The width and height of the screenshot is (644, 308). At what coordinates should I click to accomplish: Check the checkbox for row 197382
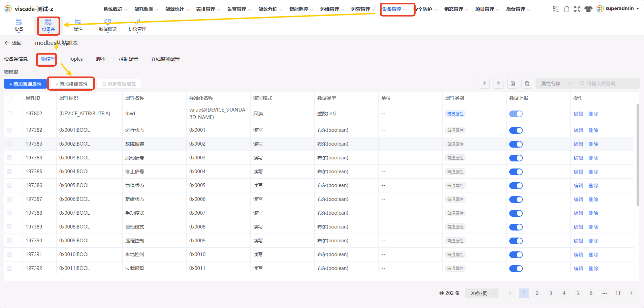click(x=9, y=130)
